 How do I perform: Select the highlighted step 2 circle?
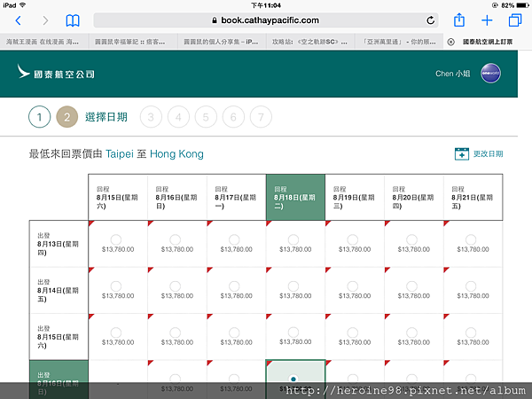point(66,117)
